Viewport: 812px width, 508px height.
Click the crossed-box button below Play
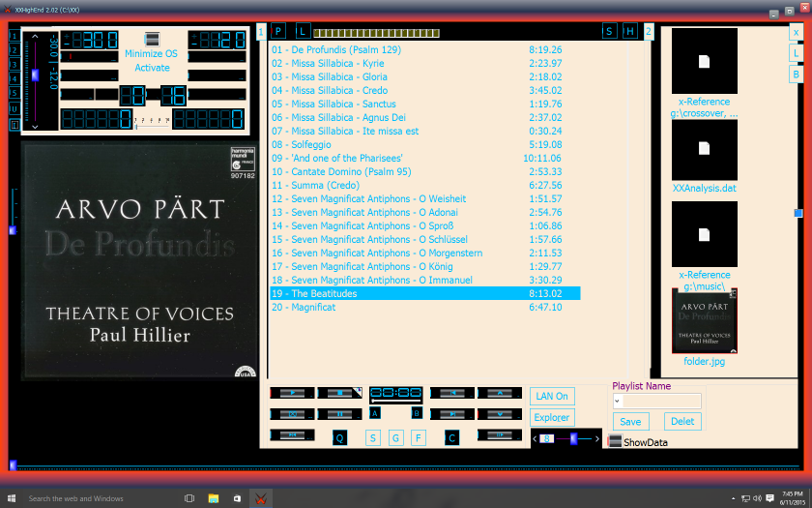click(292, 414)
